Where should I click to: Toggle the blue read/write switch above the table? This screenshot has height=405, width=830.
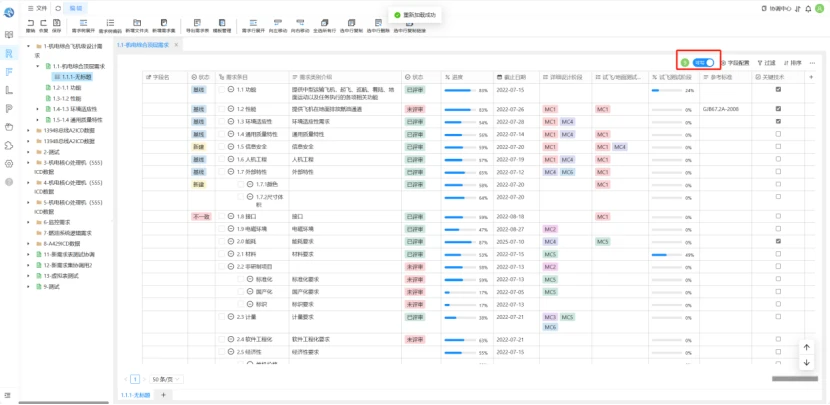[703, 62]
